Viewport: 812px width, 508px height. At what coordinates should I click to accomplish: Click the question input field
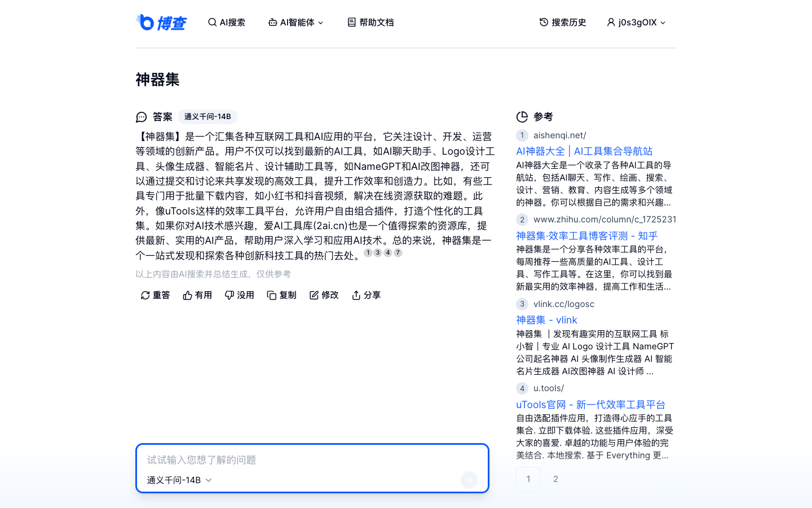[312, 461]
